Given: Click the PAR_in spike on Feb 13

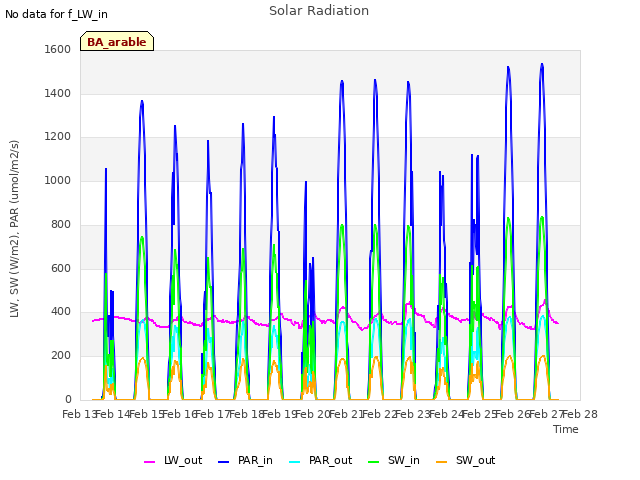Looking at the screenshot, I should point(106,169).
